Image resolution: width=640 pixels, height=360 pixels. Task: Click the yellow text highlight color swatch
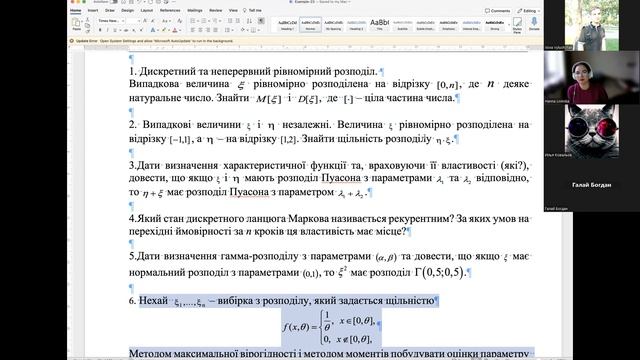(x=164, y=30)
